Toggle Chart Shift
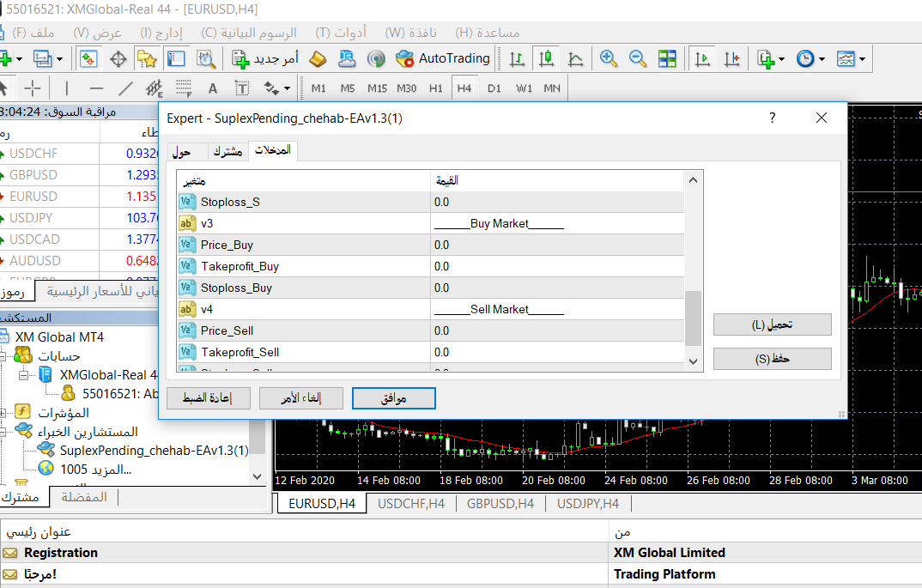 pos(731,58)
